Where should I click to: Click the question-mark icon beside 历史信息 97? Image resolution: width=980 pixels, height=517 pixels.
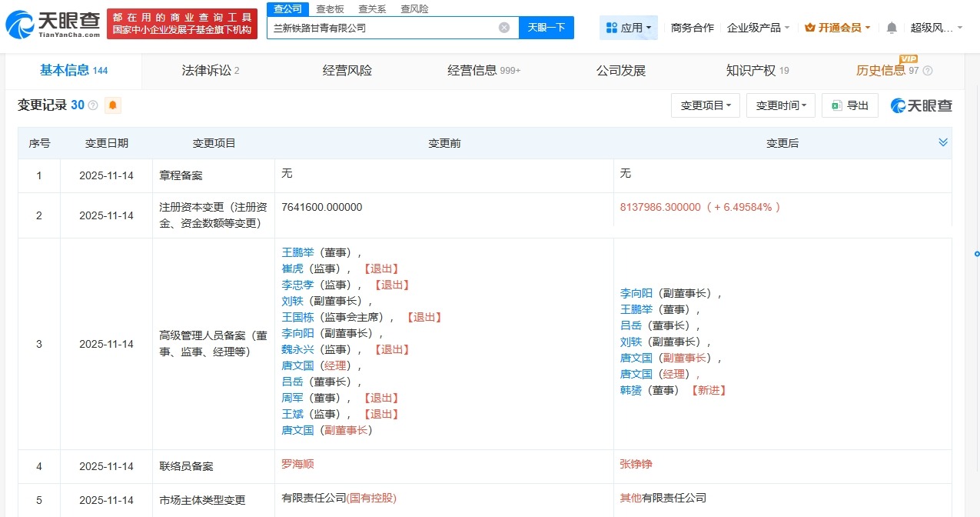926,71
